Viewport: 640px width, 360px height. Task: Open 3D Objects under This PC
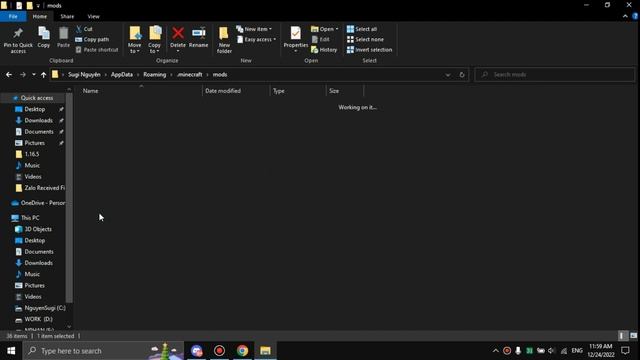pyautogui.click(x=38, y=229)
